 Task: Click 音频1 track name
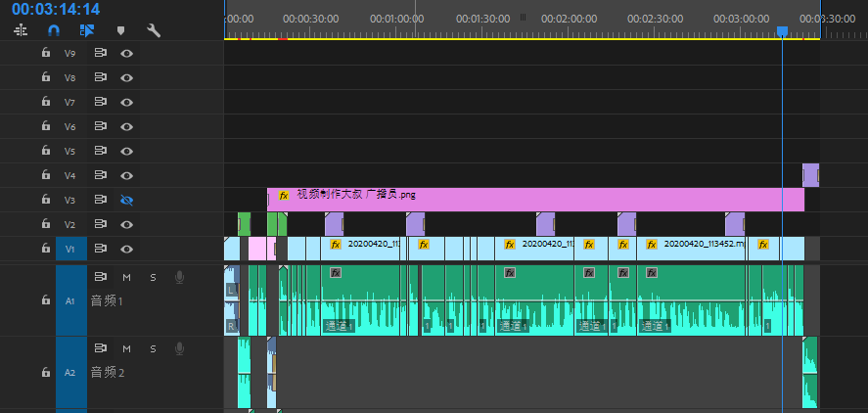107,301
